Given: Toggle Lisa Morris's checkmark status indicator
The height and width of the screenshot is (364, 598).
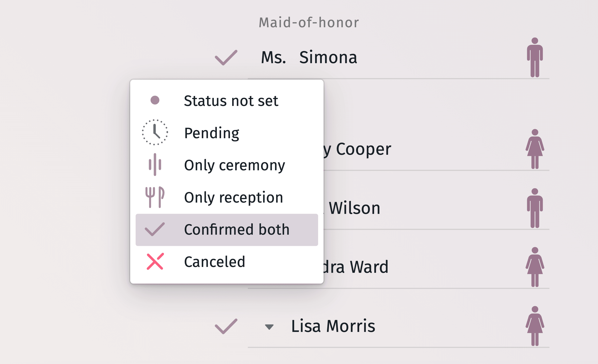Looking at the screenshot, I should point(226,326).
